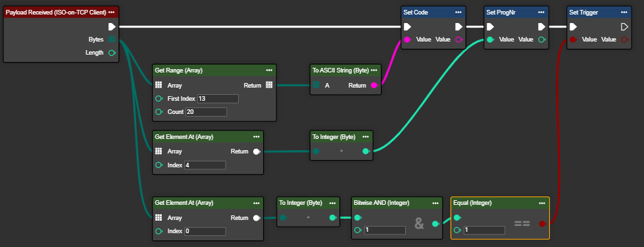The image size is (644, 247).
Task: Click the Count field showing 20
Action: [206, 112]
